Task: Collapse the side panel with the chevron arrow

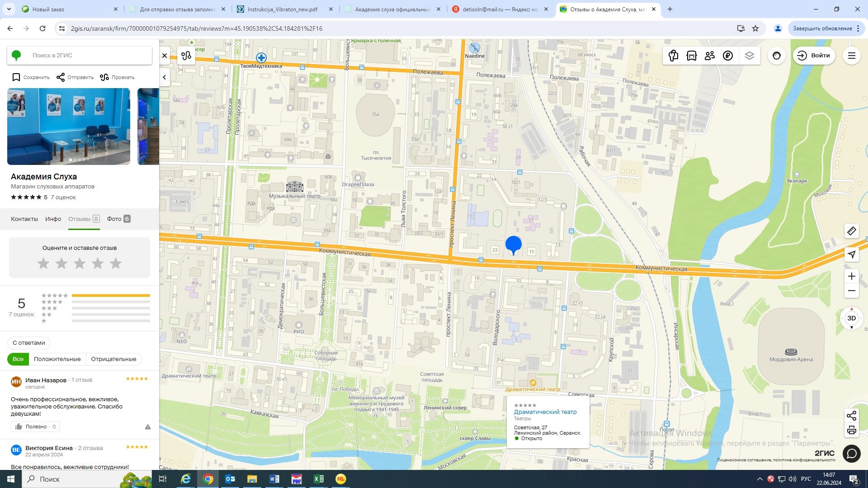Action: [x=165, y=77]
